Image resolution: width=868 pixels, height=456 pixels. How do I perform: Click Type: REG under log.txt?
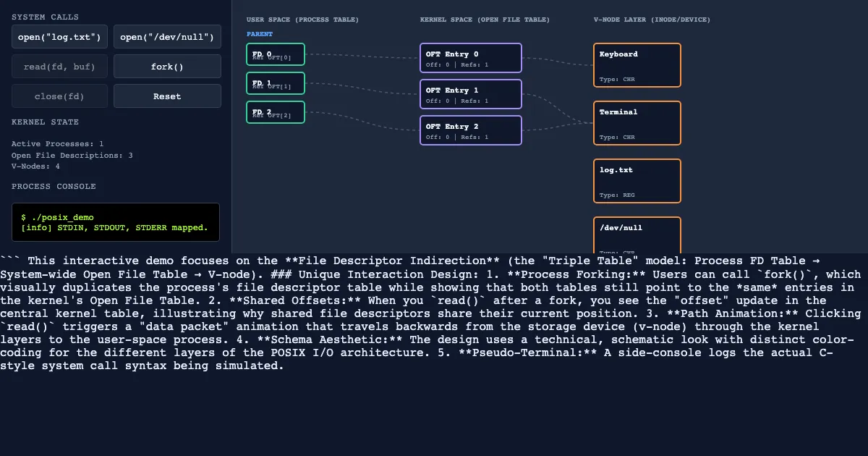[617, 195]
